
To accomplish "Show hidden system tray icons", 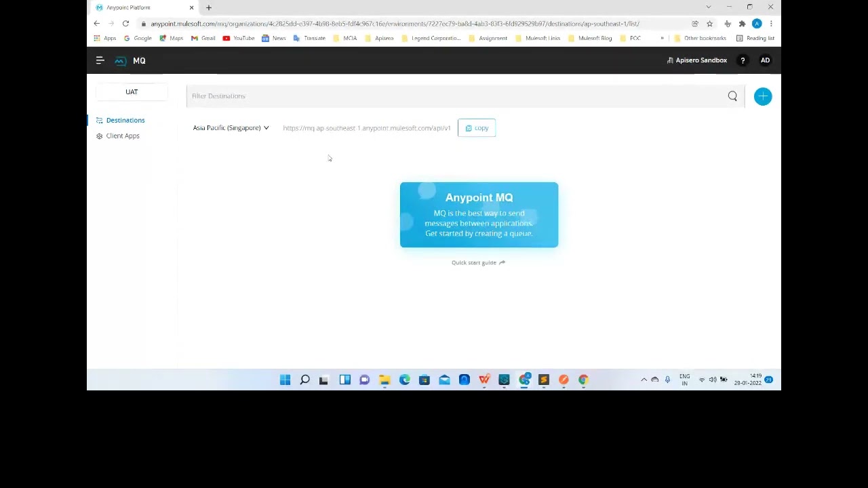I will point(644,380).
